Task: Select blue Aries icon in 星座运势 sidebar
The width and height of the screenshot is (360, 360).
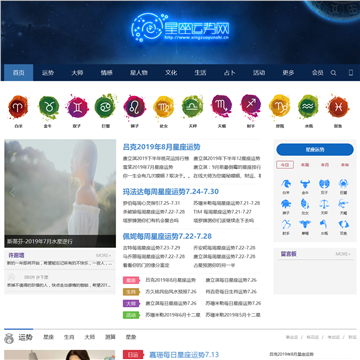Action: (x=286, y=184)
